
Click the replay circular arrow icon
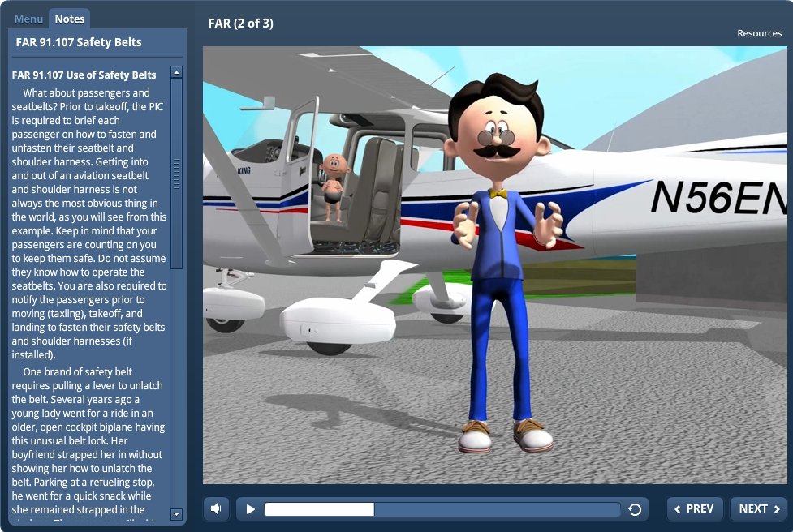click(635, 509)
